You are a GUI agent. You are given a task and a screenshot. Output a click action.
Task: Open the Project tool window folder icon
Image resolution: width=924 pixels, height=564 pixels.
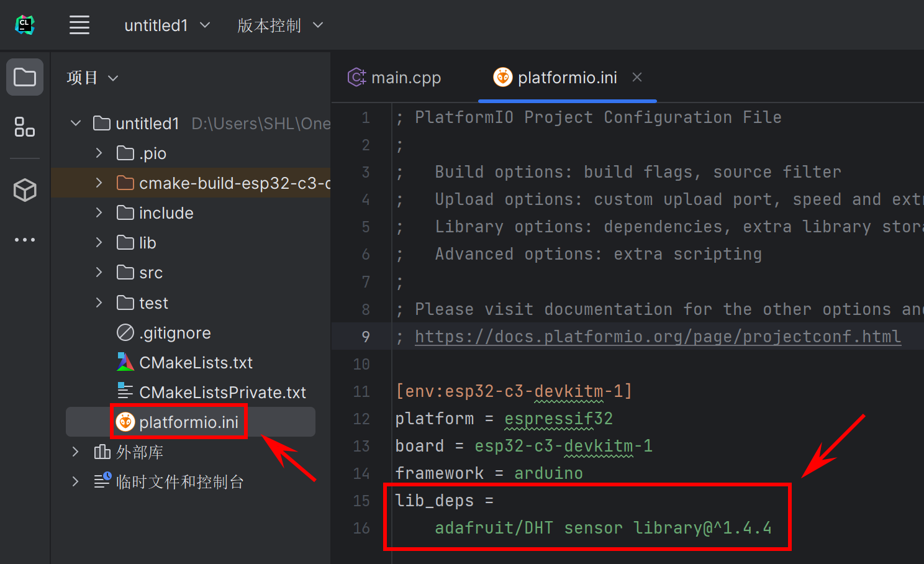pyautogui.click(x=24, y=76)
